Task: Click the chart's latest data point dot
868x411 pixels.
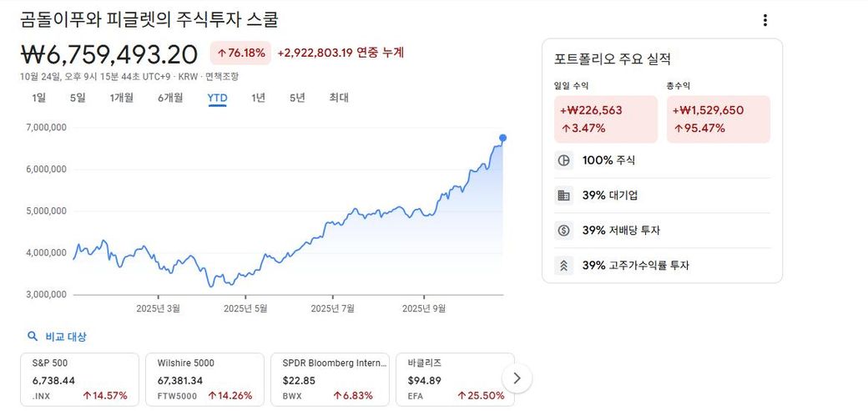Action: (502, 138)
